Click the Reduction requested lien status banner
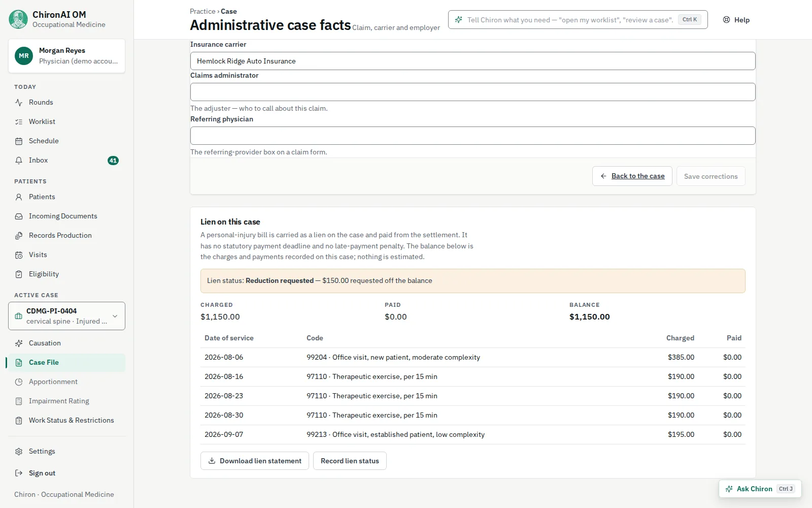The width and height of the screenshot is (812, 508). [472, 281]
